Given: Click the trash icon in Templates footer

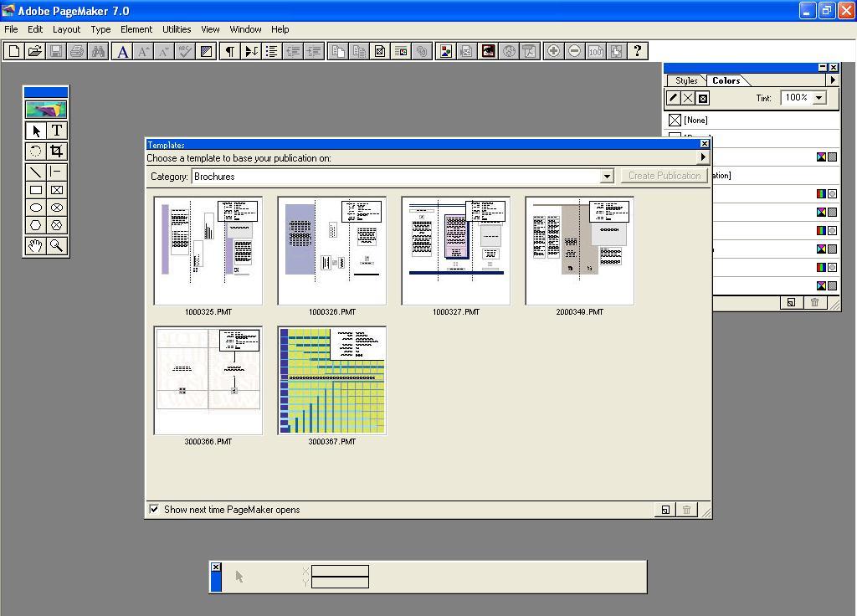Looking at the screenshot, I should (686, 510).
